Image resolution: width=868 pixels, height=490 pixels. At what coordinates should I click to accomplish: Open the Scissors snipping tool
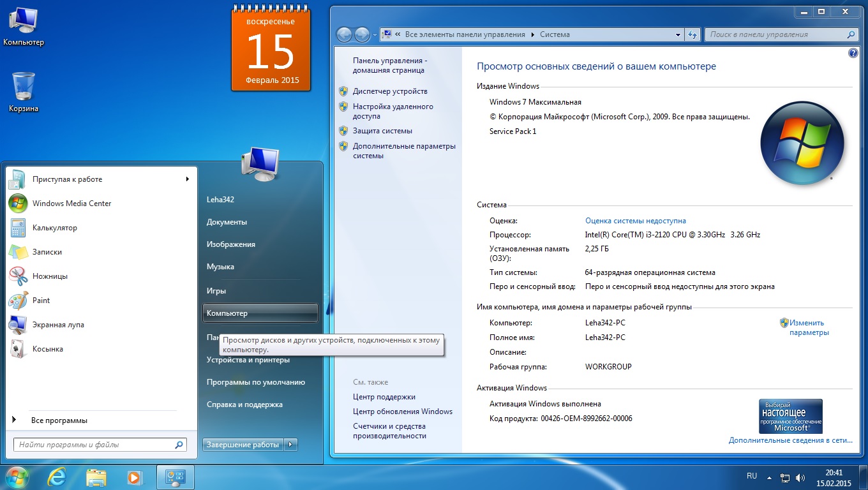[x=50, y=276]
